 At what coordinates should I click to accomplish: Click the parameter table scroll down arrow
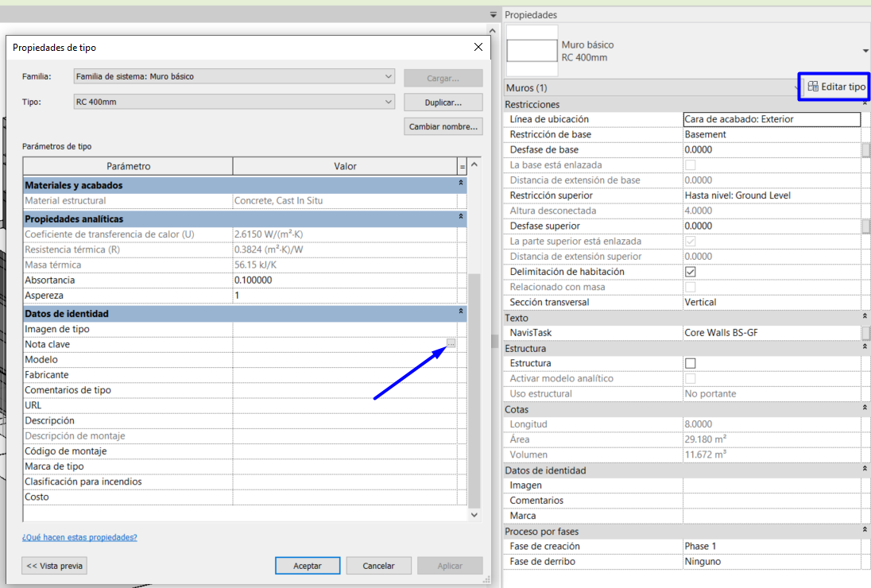pyautogui.click(x=474, y=515)
